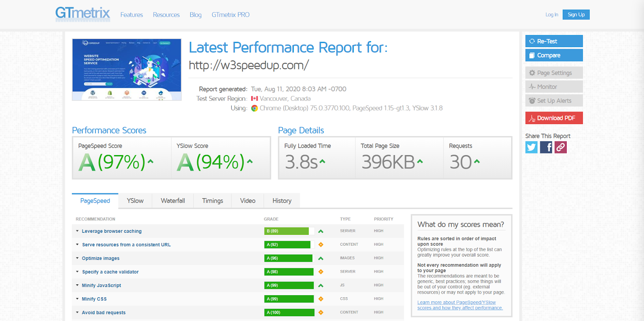Click the Chrome browser icon

[x=254, y=108]
